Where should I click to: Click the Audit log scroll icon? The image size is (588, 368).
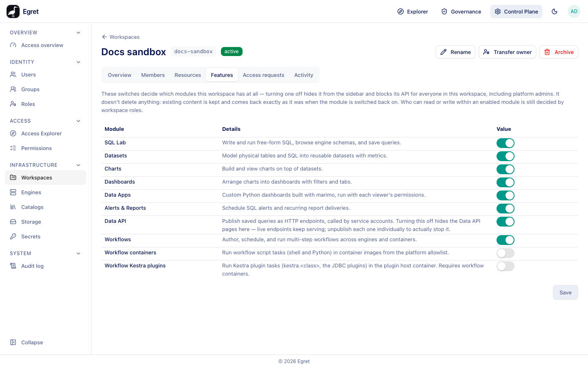[x=13, y=266]
